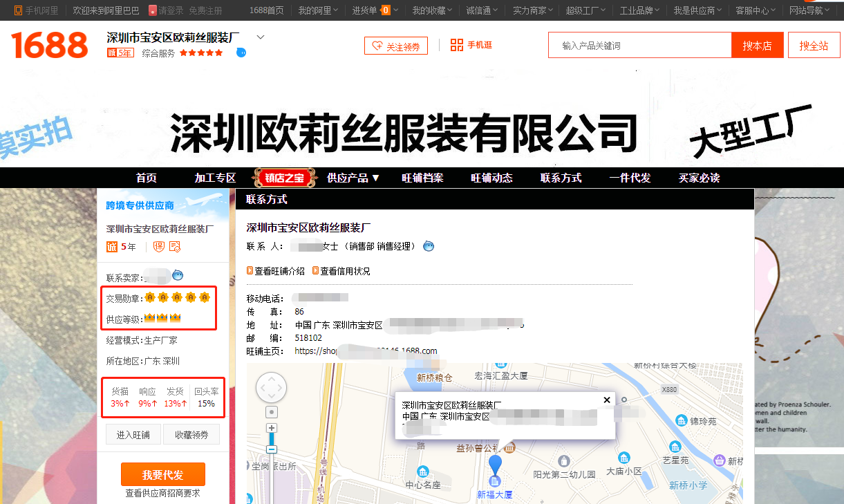Open 旺铺档案 nav item
The width and height of the screenshot is (844, 504).
(423, 178)
